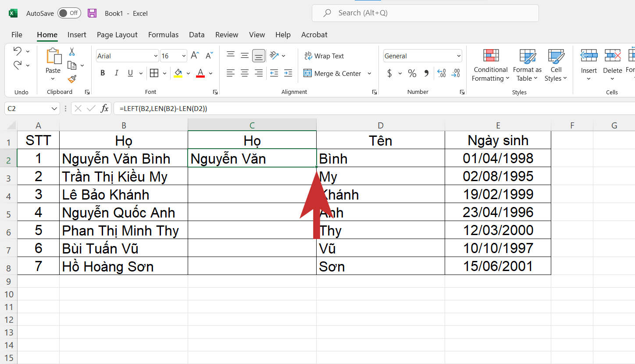Click the Insert Function fx icon
This screenshot has width=635, height=364.
(104, 108)
